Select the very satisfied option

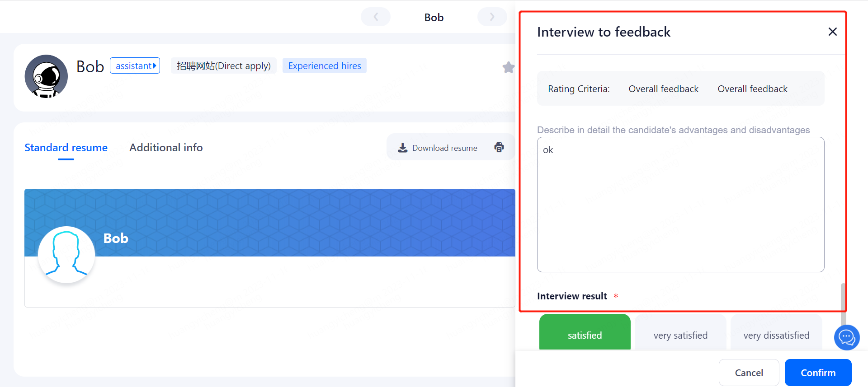point(680,335)
